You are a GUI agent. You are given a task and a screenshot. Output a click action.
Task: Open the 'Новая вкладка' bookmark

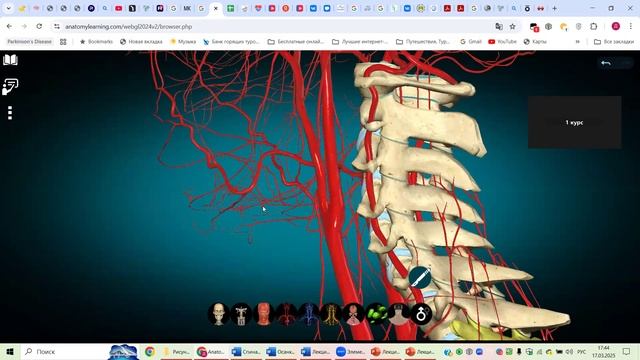pyautogui.click(x=141, y=42)
